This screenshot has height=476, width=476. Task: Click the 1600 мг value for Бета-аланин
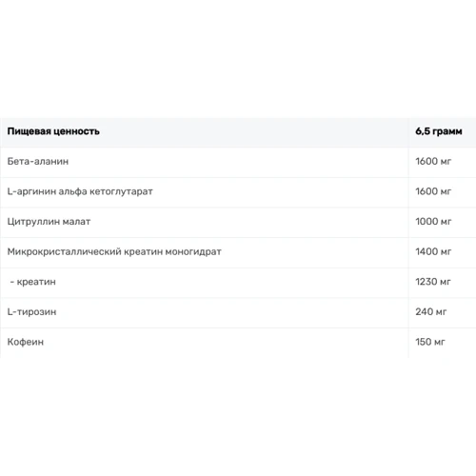(433, 161)
